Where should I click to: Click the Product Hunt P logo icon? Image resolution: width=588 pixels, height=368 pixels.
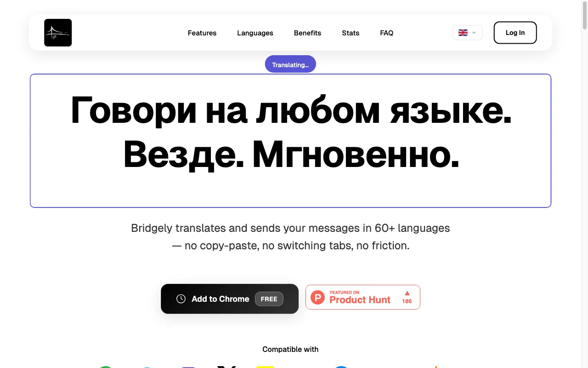317,297
